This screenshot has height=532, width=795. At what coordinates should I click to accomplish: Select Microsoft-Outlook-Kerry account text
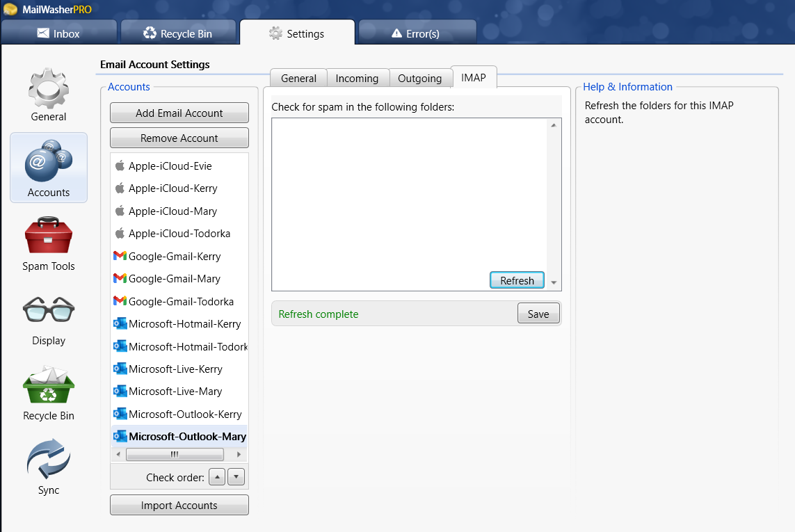185,414
